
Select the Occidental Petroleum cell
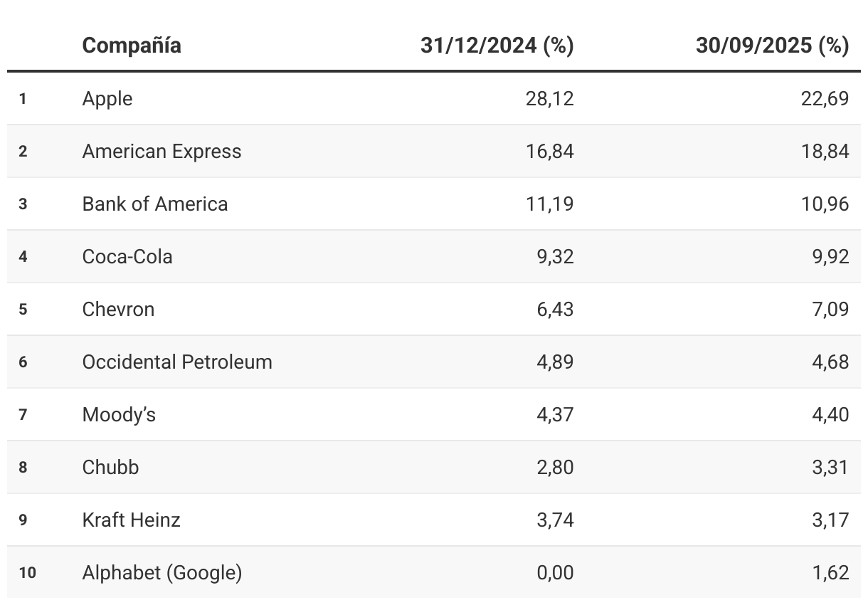click(177, 362)
